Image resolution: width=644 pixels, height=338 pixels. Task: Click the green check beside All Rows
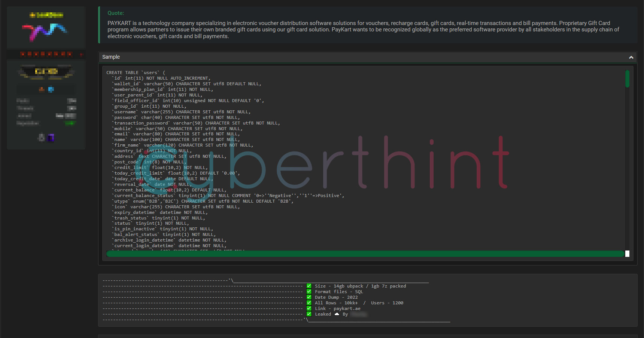[309, 303]
